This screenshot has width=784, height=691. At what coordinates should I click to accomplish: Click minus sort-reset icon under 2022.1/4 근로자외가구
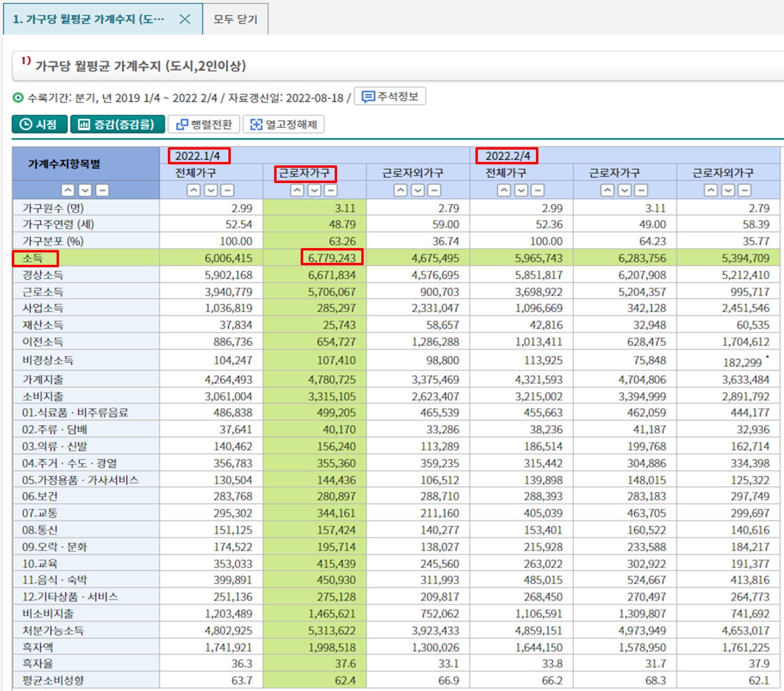(x=434, y=190)
